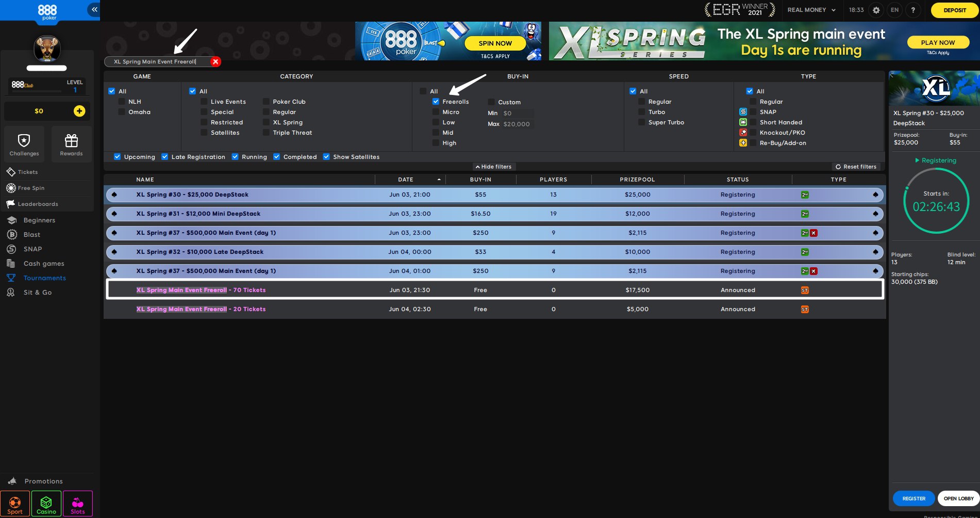
Task: Open the REAL MONEY dropdown
Action: 811,10
